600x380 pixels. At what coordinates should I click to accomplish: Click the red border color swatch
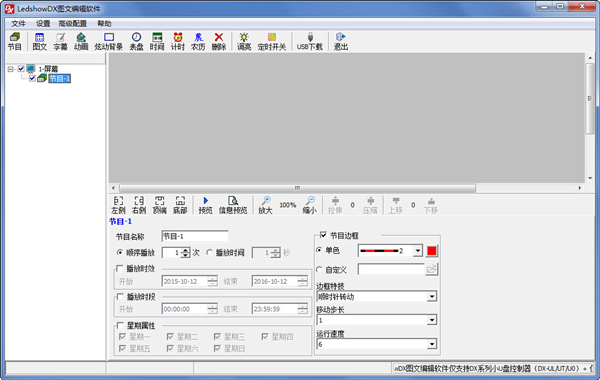[432, 251]
